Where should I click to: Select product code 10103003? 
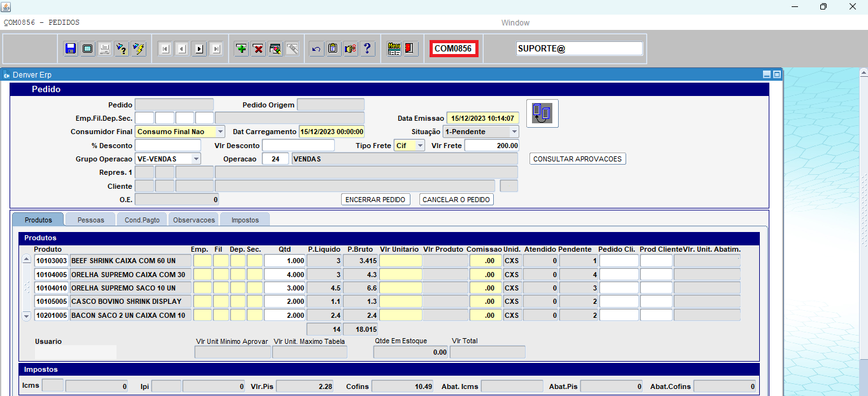(x=51, y=261)
